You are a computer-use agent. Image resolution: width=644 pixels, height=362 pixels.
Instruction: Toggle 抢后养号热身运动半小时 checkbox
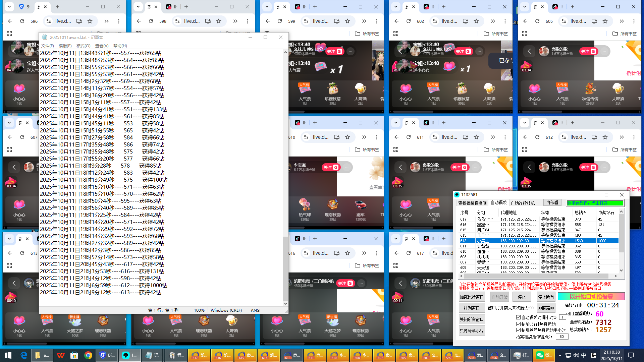tap(518, 330)
